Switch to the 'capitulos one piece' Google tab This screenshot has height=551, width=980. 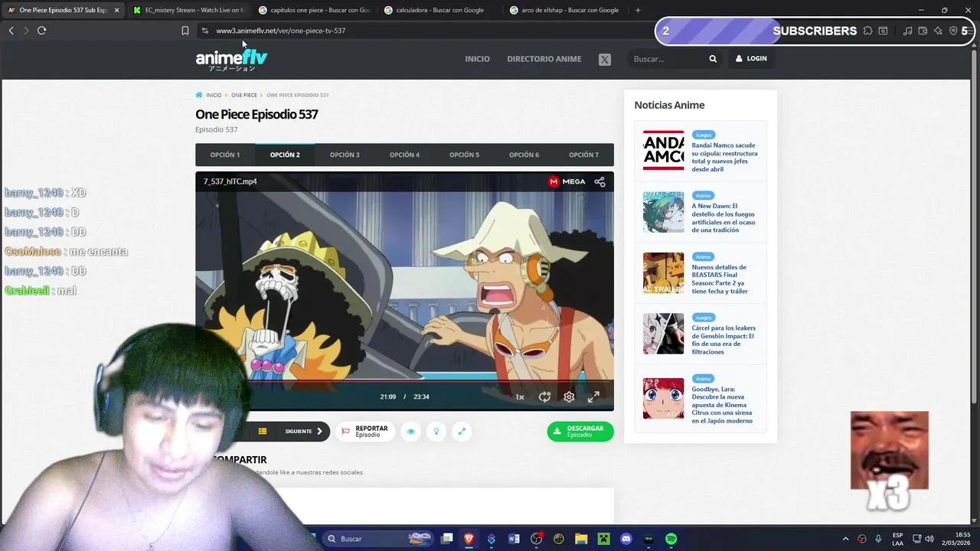click(314, 10)
